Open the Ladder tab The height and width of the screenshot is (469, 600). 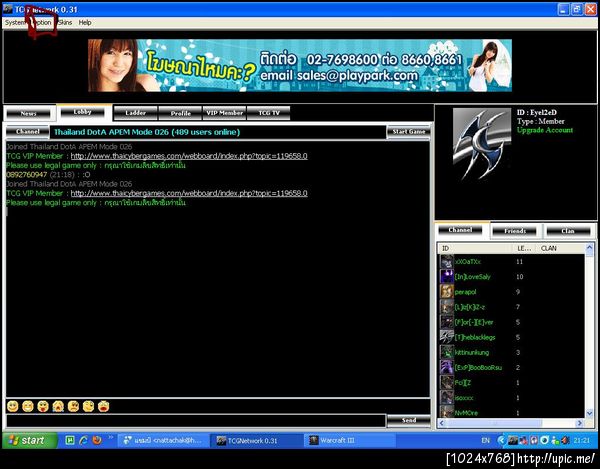(135, 113)
